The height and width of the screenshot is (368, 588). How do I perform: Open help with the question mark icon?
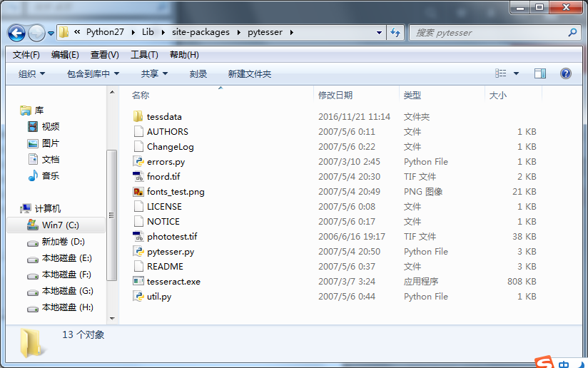point(565,73)
